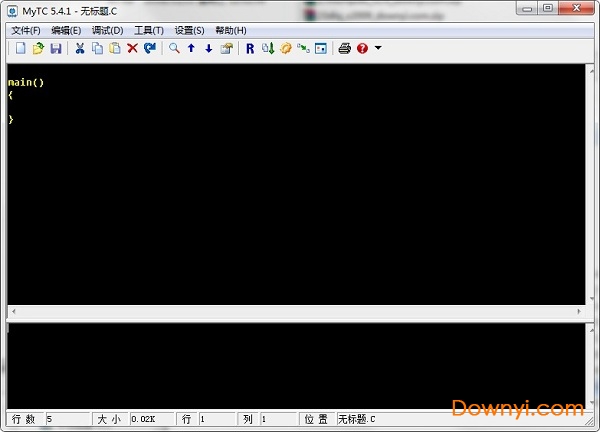Click the Copy icon in toolbar
This screenshot has height=432, width=600.
click(x=97, y=48)
